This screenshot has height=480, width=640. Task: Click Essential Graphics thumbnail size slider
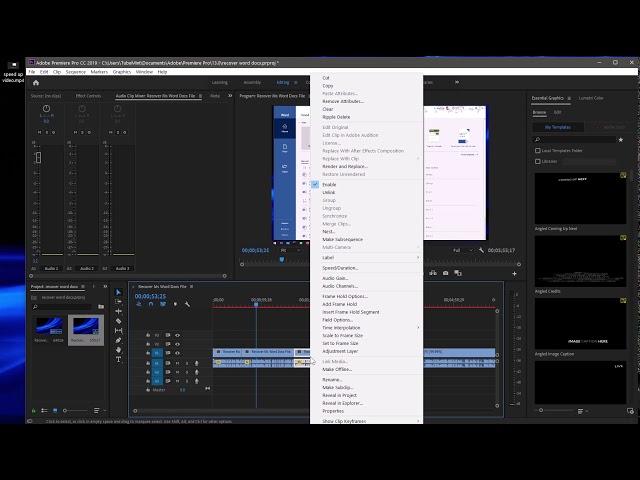coord(541,410)
